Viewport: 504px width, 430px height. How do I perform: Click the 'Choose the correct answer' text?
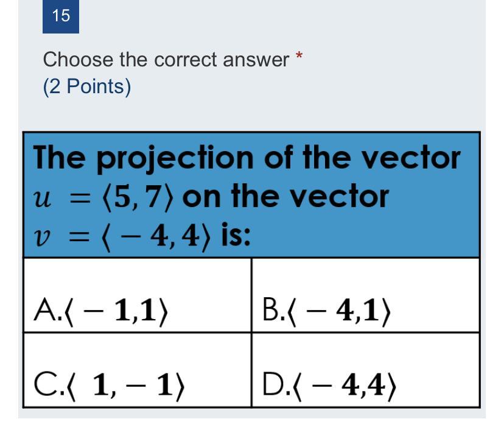pyautogui.click(x=166, y=60)
